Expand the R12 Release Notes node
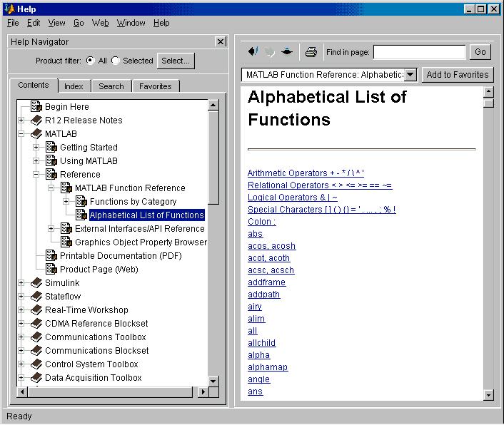Screen dimensions: 504x425 coord(21,121)
